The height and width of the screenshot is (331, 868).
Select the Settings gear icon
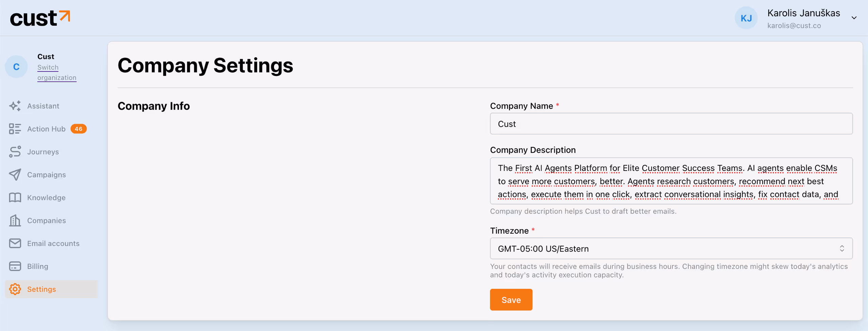[15, 289]
